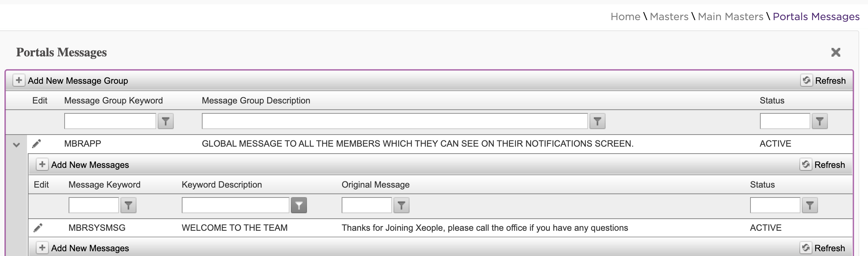Open the Keyword Description filter icon
Viewport: 868px width, 256px height.
pyautogui.click(x=299, y=206)
